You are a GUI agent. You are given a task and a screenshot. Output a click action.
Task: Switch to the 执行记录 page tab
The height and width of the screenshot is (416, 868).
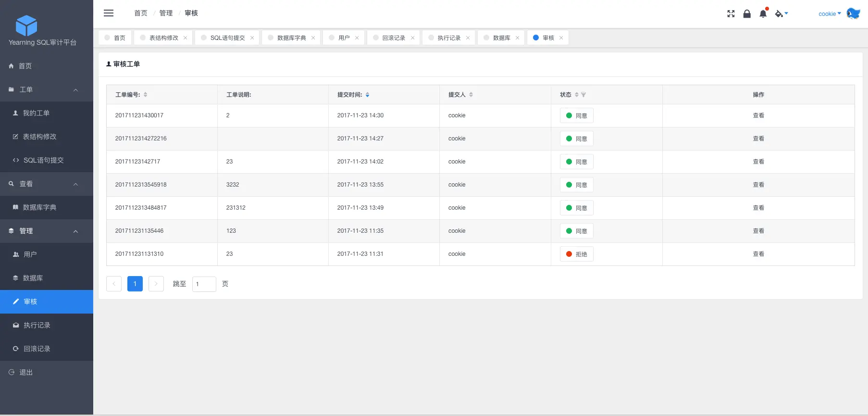(449, 38)
